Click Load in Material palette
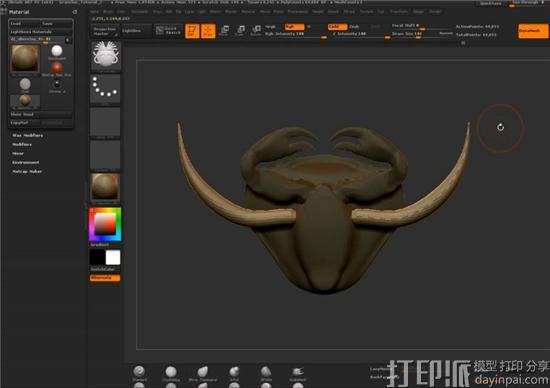550x388 pixels. 24,24
